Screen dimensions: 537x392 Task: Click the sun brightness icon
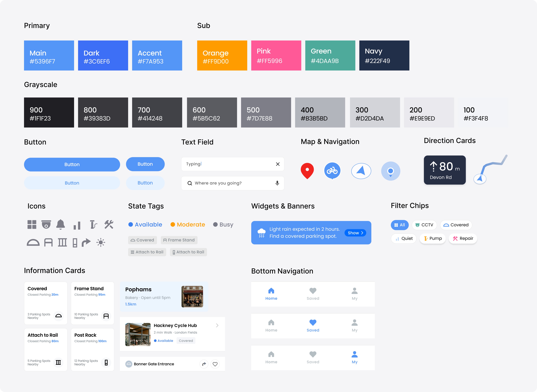100,242
